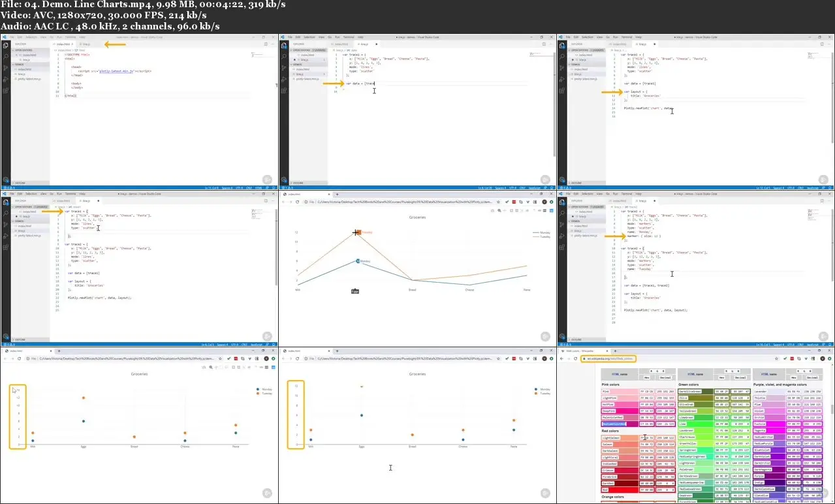Image resolution: width=835 pixels, height=504 pixels.
Task: Open Explorer in the markers-code VS Code window
Action: point(561,202)
